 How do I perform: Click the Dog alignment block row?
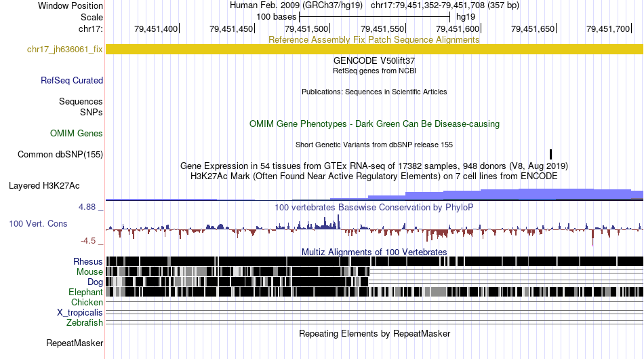pyautogui.click(x=374, y=282)
